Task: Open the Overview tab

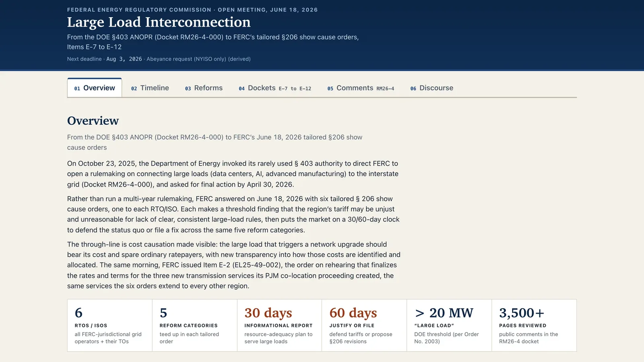Action: (95, 88)
